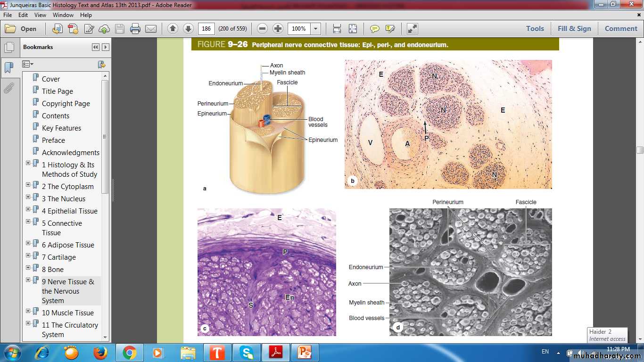Open the View menu
The height and width of the screenshot is (362, 644).
[40, 15]
